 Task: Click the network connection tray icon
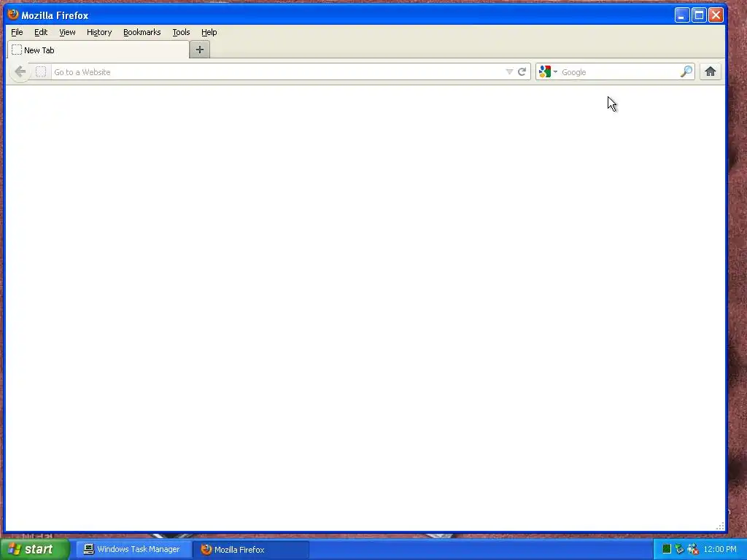pos(693,549)
